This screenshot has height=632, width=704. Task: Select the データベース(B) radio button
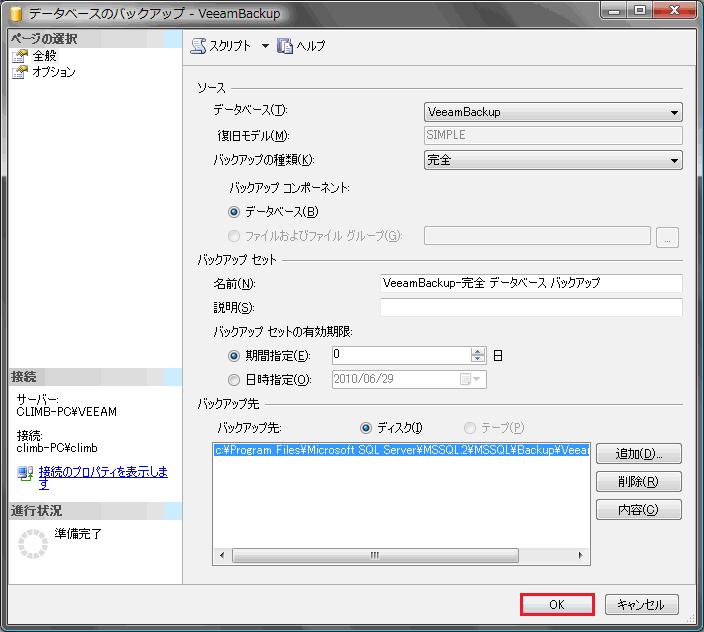[x=234, y=212]
